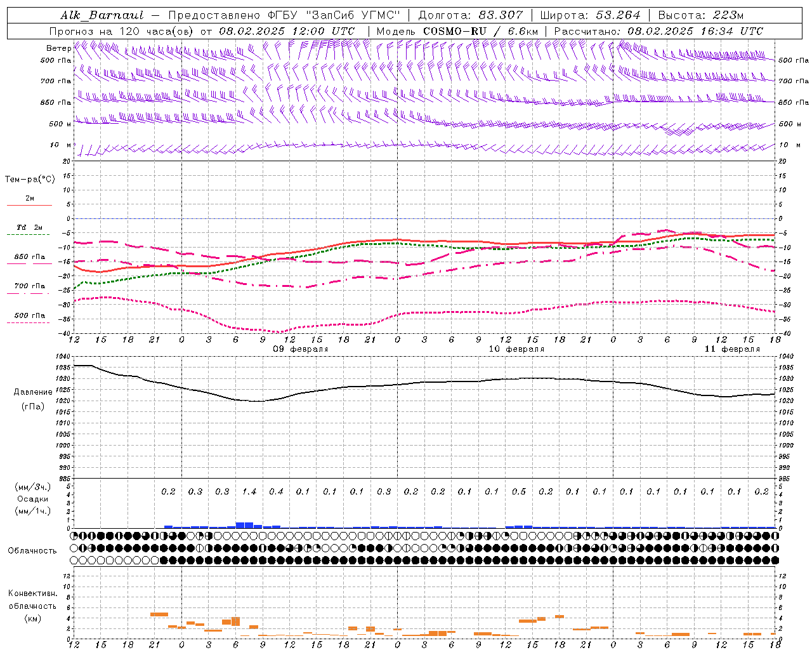Click the '700 гПа' dash-dot legend entry

tap(30, 286)
